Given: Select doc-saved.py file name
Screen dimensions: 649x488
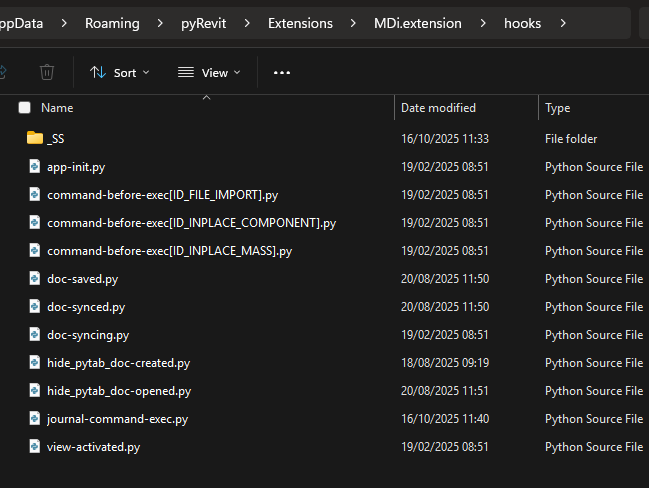Looking at the screenshot, I should pos(83,279).
